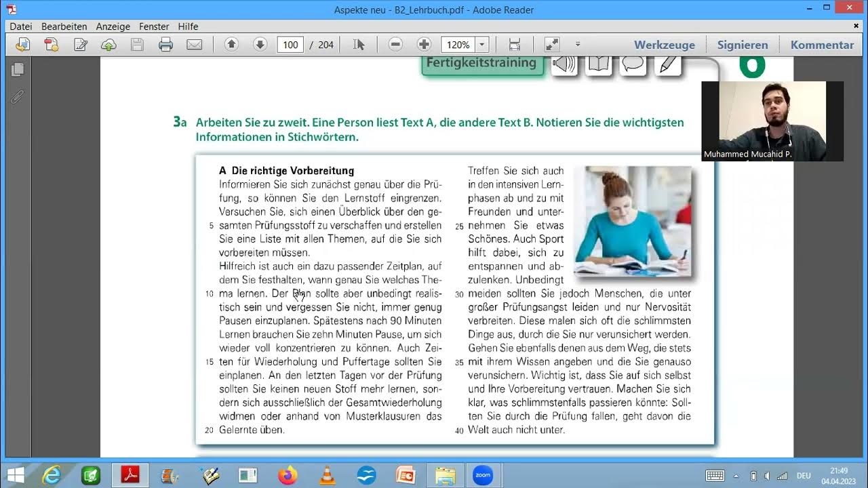This screenshot has height=488, width=868.
Task: Click the photo of the studying woman
Action: [x=633, y=221]
